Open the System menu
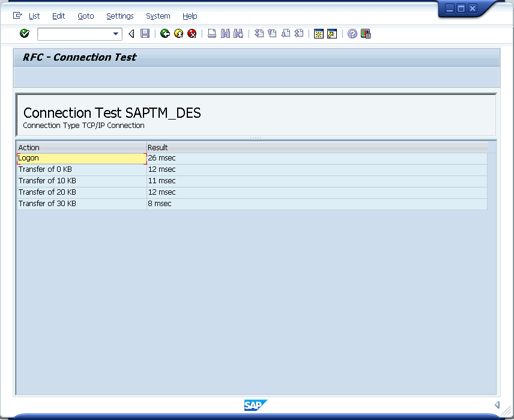Viewport: 514px width, 420px height. coord(158,16)
